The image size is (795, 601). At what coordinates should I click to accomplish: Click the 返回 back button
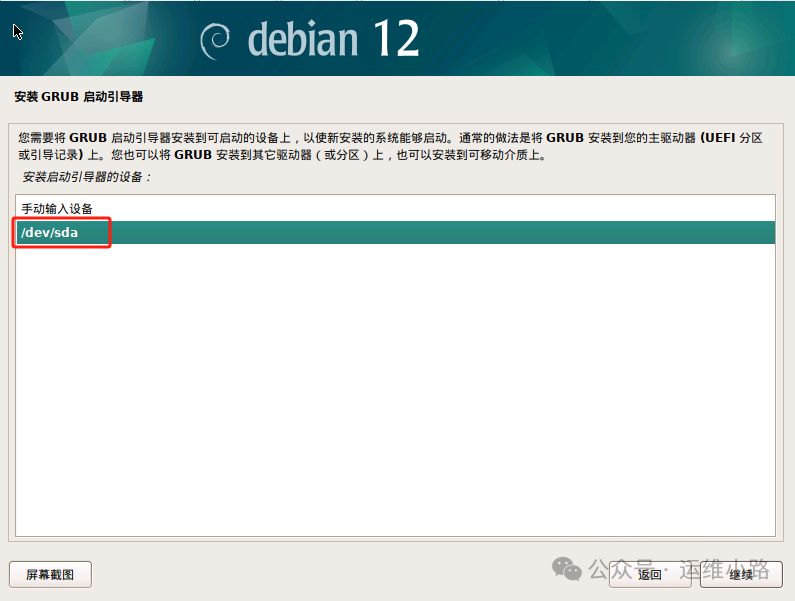click(650, 574)
